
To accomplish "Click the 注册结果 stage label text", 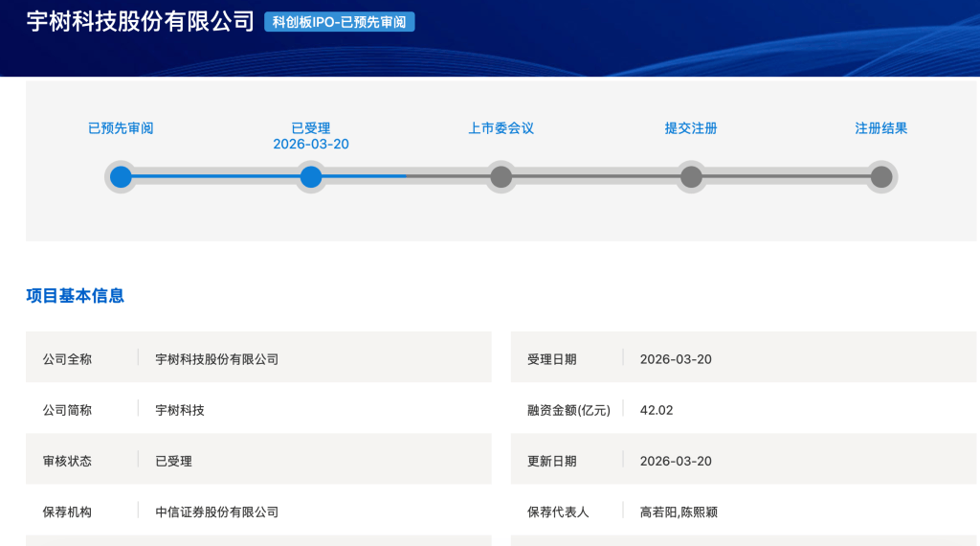I will pos(881,128).
